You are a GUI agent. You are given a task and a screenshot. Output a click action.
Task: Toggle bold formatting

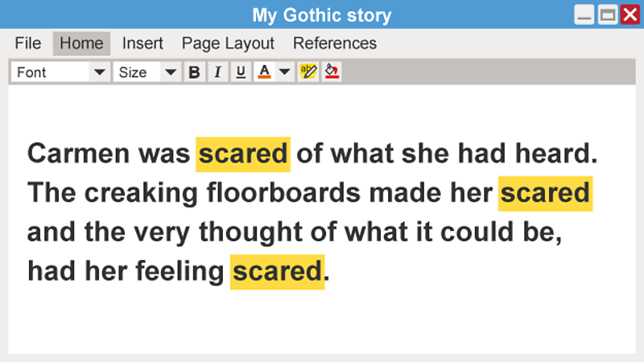(x=194, y=72)
